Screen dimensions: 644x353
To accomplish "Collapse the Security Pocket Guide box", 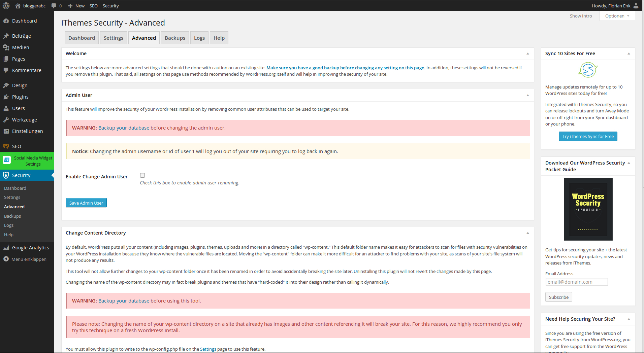I will tap(629, 163).
